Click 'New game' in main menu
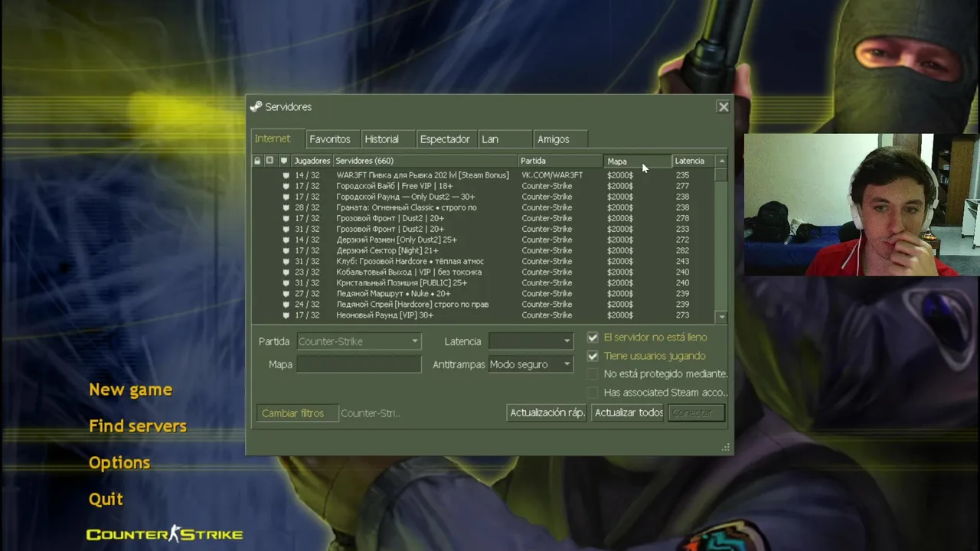Image resolution: width=980 pixels, height=551 pixels. click(130, 390)
